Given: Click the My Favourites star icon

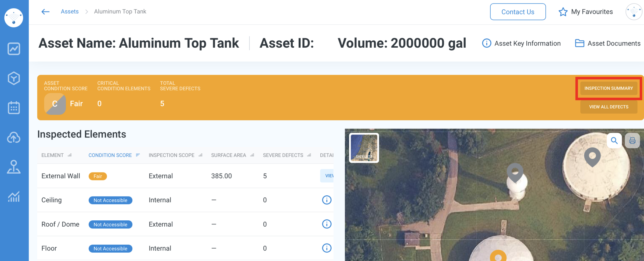Looking at the screenshot, I should [563, 12].
